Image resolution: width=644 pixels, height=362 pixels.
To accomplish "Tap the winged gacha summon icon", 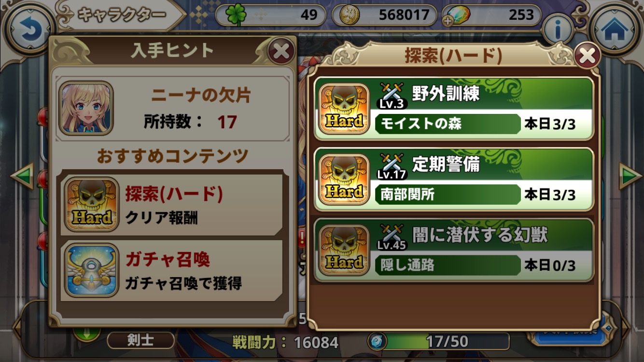I will coord(92,270).
